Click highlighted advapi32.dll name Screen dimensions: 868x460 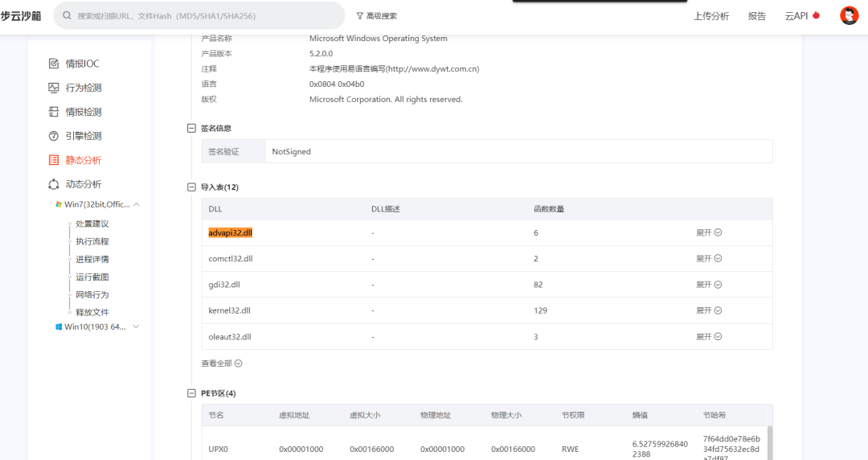pos(231,232)
